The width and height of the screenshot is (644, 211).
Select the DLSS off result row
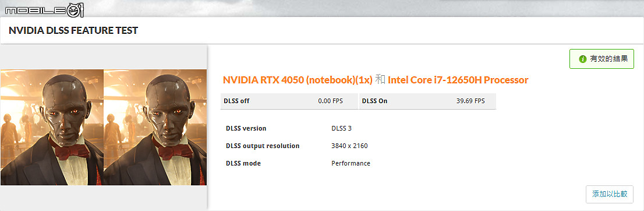[289, 101]
